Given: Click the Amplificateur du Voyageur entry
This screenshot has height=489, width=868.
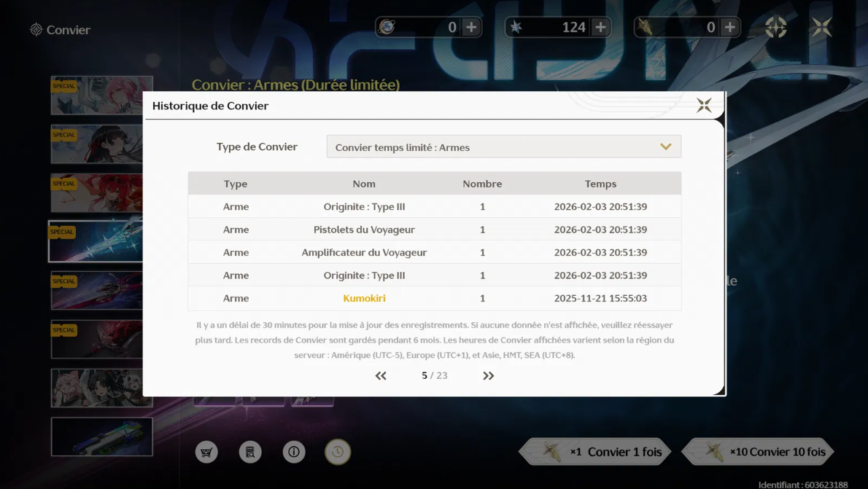Looking at the screenshot, I should (364, 252).
